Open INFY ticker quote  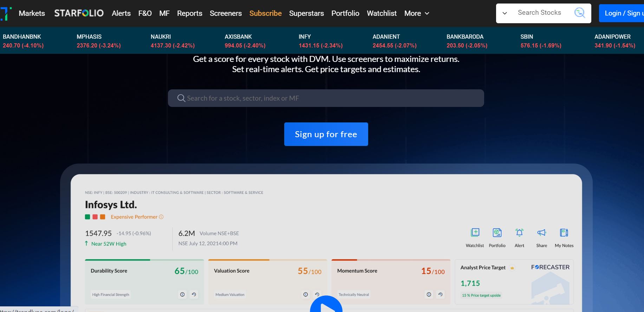[x=320, y=41]
